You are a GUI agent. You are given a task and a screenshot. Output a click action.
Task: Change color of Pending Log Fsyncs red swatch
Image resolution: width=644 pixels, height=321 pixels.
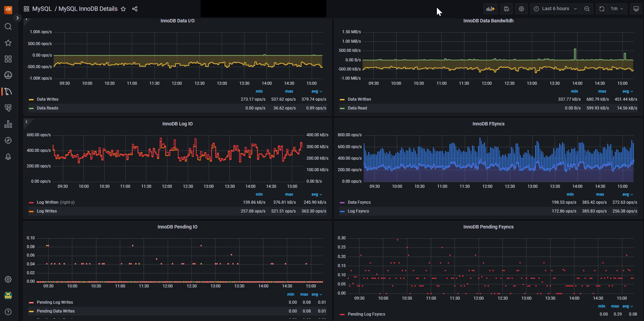pyautogui.click(x=342, y=315)
